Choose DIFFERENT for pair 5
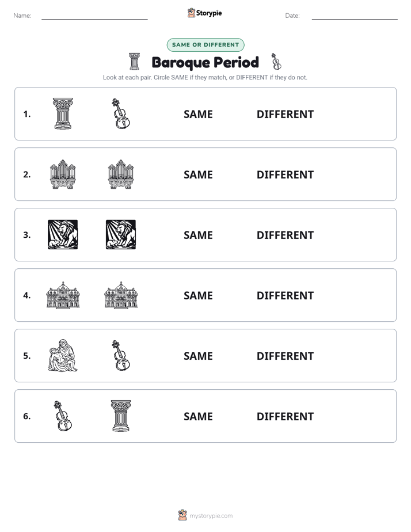 pos(285,356)
